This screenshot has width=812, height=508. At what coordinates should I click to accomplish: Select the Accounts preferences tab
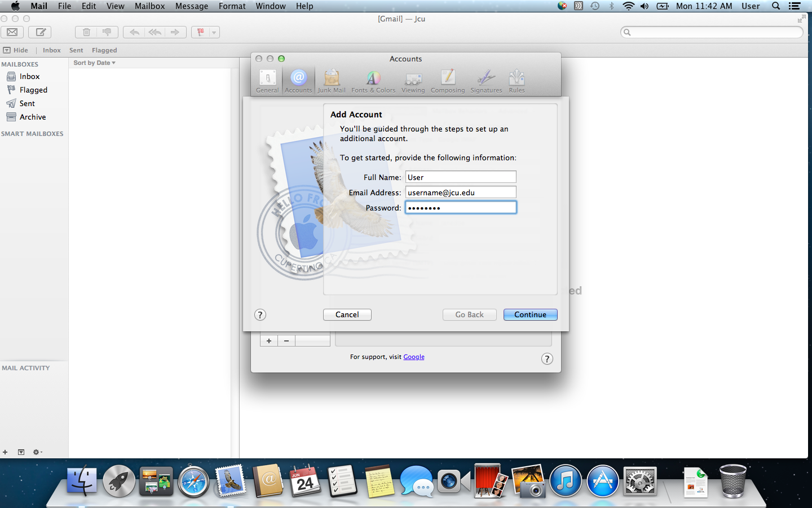click(x=298, y=81)
